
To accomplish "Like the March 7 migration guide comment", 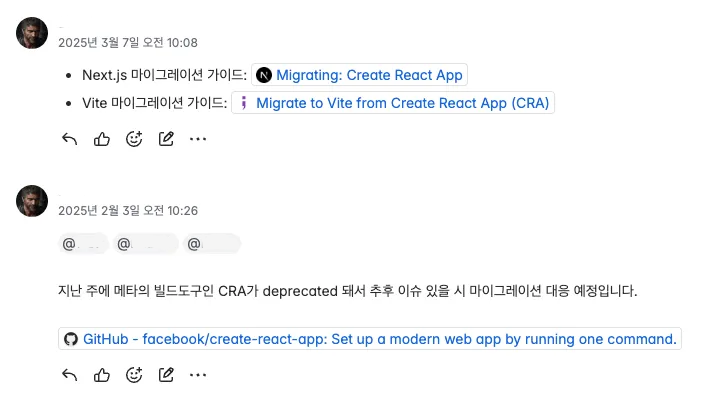I will pos(102,139).
